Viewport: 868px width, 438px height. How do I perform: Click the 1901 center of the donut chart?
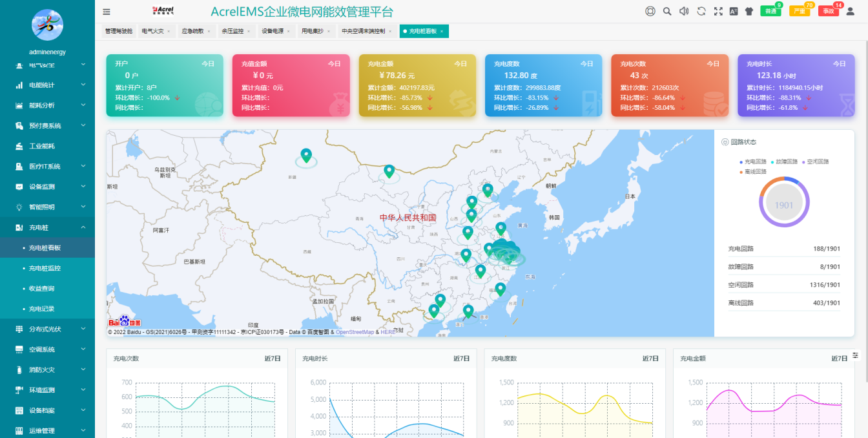(784, 205)
